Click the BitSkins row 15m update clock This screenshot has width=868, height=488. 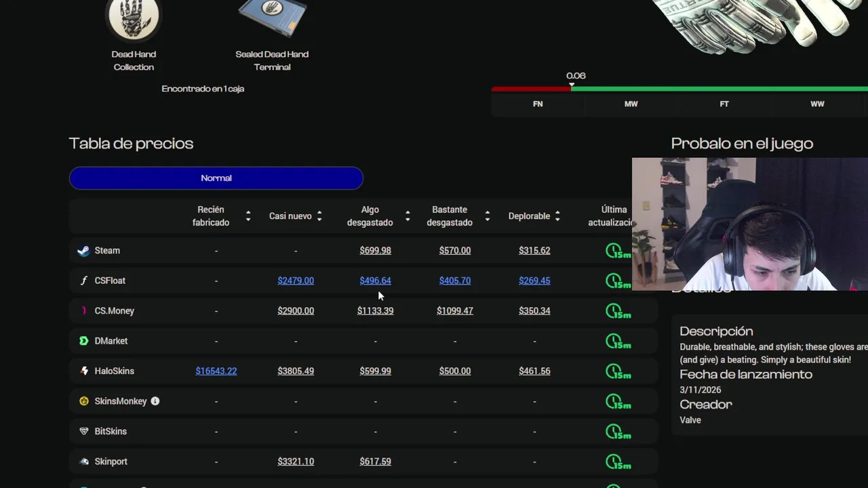pos(618,432)
